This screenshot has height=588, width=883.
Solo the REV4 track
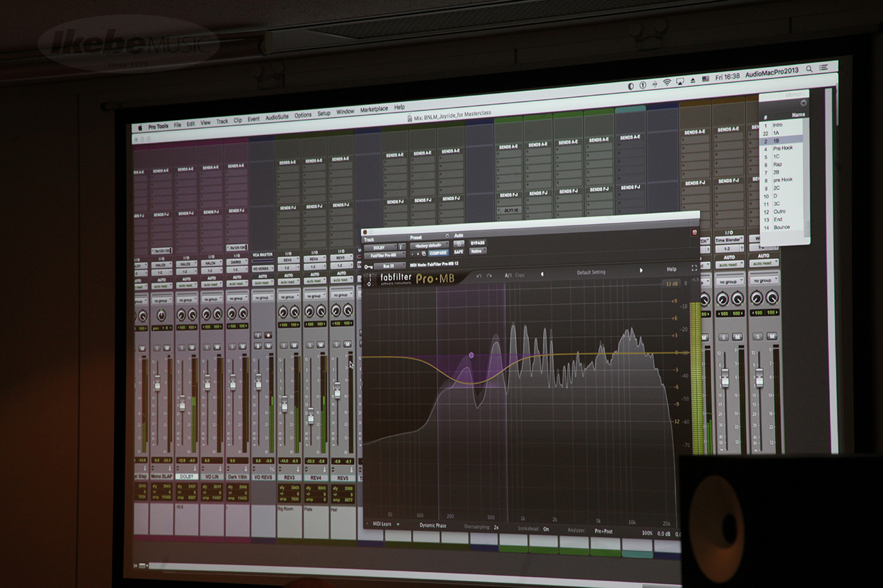click(309, 344)
